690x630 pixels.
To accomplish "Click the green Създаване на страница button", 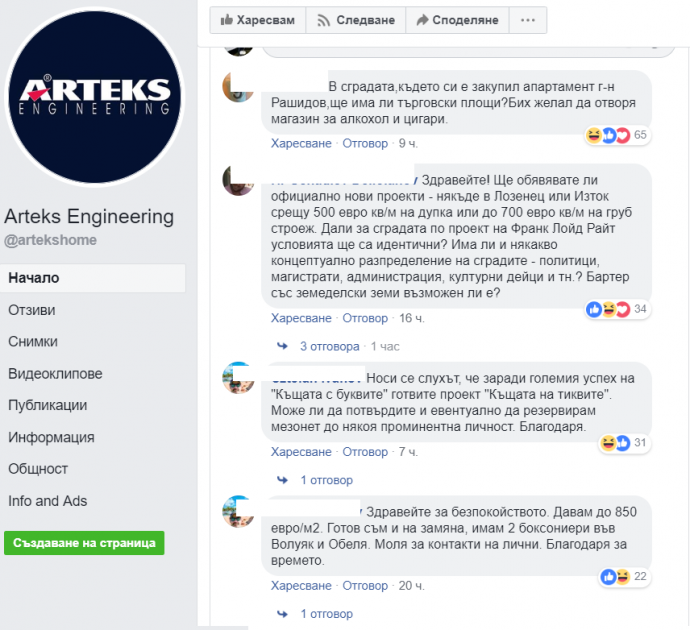I will click(x=84, y=543).
